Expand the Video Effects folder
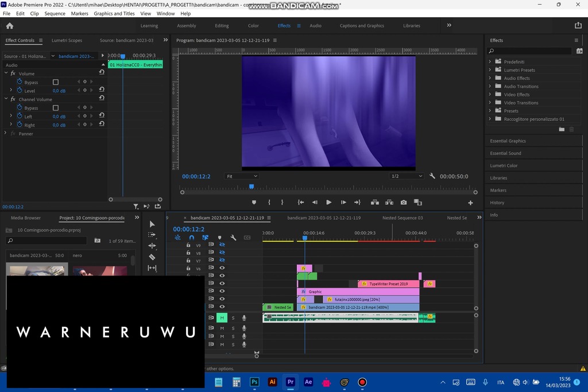The width and height of the screenshot is (588, 392). [x=490, y=94]
